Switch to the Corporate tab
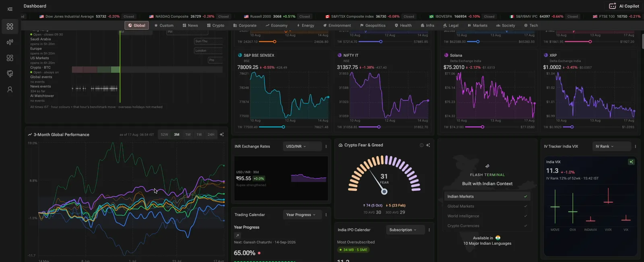 [x=245, y=25]
